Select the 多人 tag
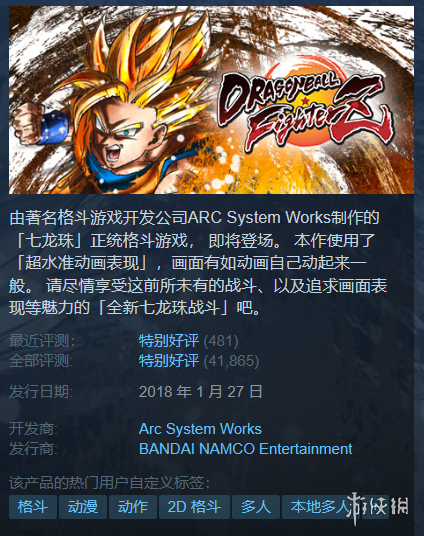The image size is (424, 536). click(x=256, y=507)
